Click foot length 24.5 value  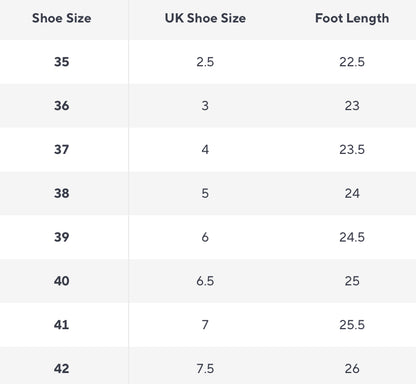pyautogui.click(x=352, y=237)
